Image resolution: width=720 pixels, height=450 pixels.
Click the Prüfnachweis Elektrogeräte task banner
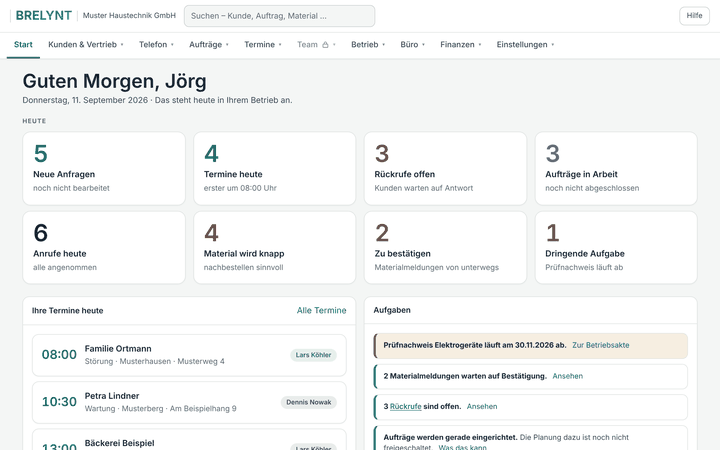tap(531, 346)
